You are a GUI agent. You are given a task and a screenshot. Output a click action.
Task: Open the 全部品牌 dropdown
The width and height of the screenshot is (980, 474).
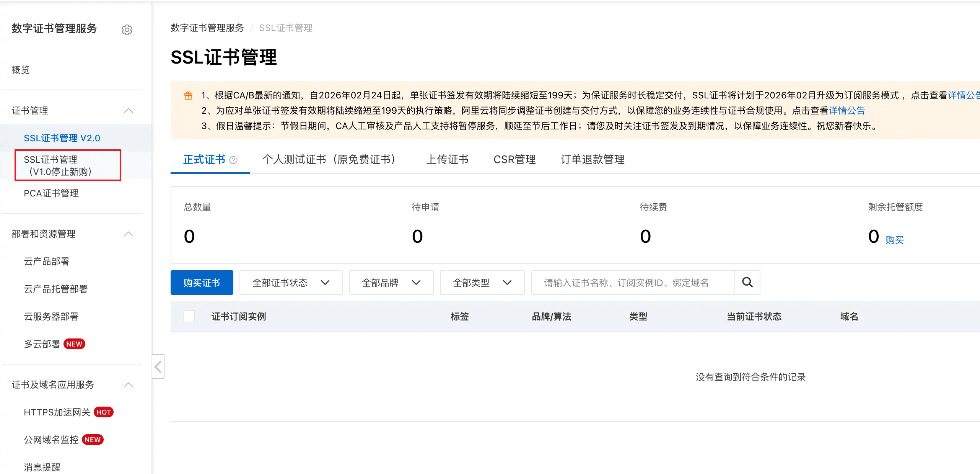coord(391,283)
